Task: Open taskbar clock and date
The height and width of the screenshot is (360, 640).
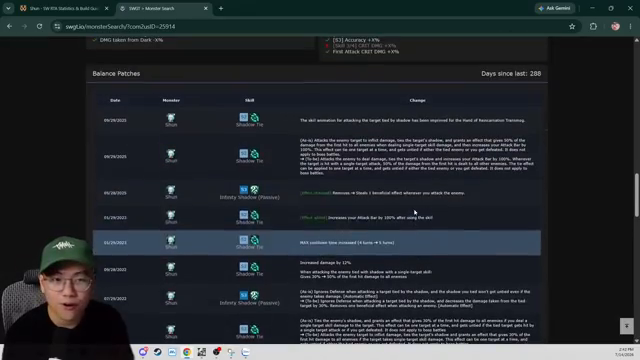Action: click(x=624, y=352)
